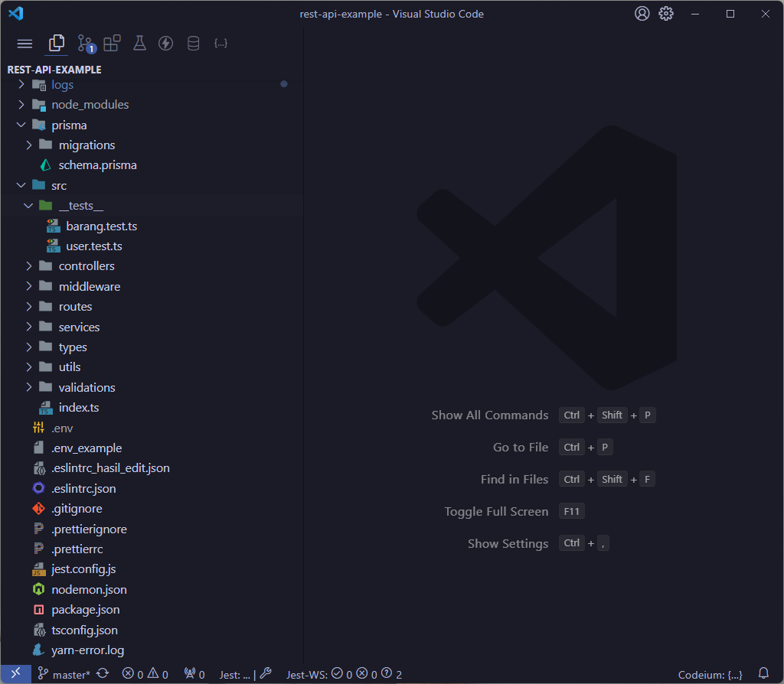
Task: Expand the controllers folder
Action: (152, 265)
